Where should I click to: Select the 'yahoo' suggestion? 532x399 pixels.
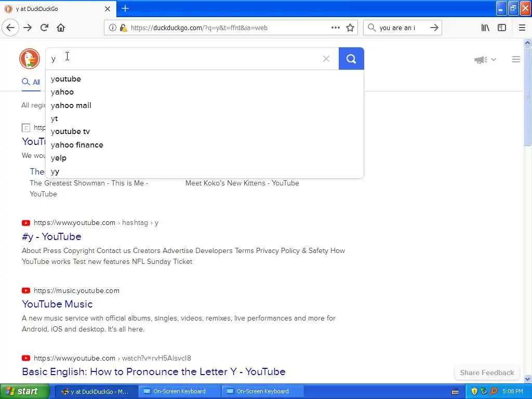click(x=205, y=92)
